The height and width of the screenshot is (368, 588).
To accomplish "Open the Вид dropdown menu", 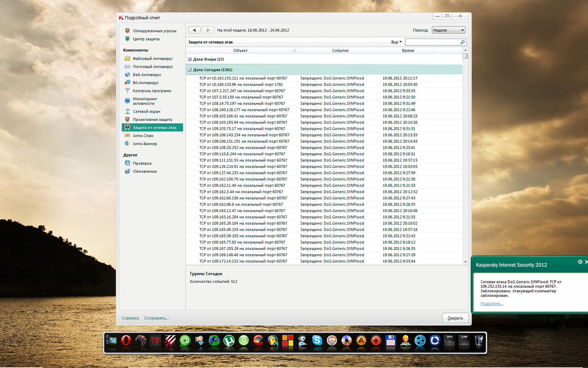I will point(396,42).
